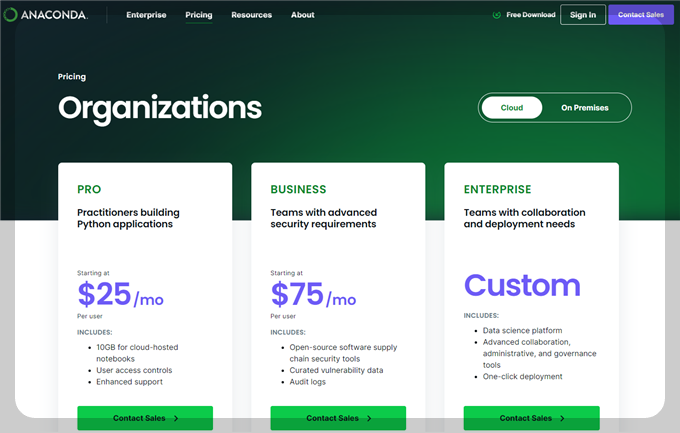Screen dimensions: 680x433
Task: Click 'Audit logs' list item
Action: (x=307, y=382)
